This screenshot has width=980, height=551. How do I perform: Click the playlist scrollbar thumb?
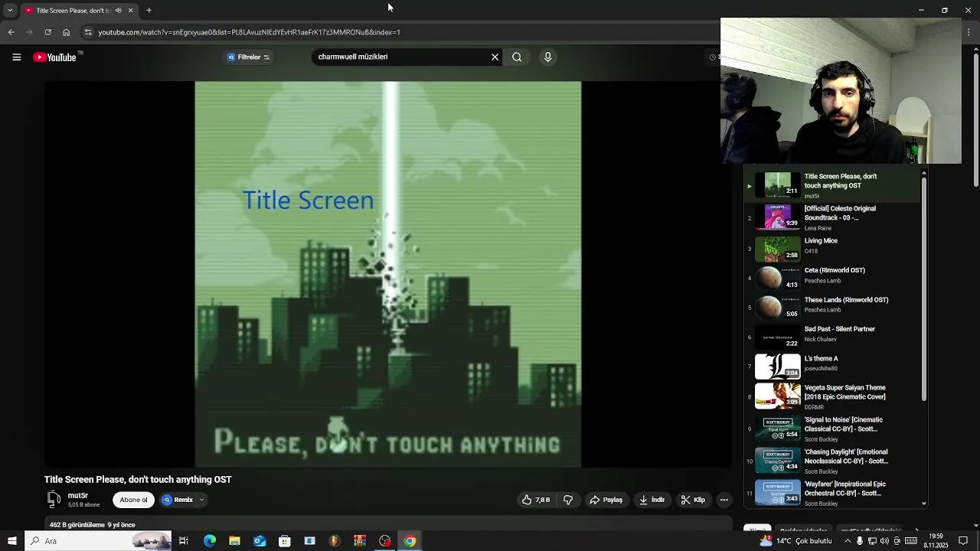tap(924, 289)
